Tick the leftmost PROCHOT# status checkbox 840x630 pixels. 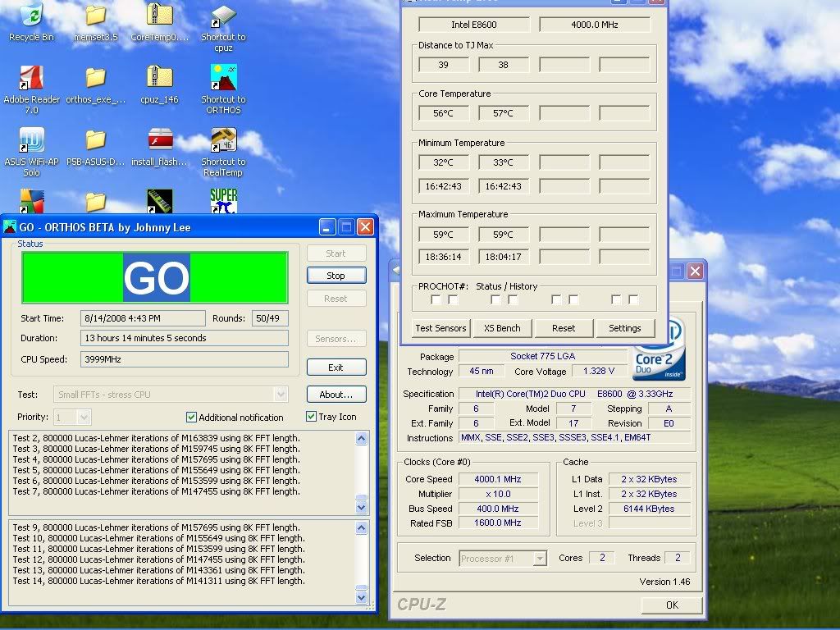(436, 299)
